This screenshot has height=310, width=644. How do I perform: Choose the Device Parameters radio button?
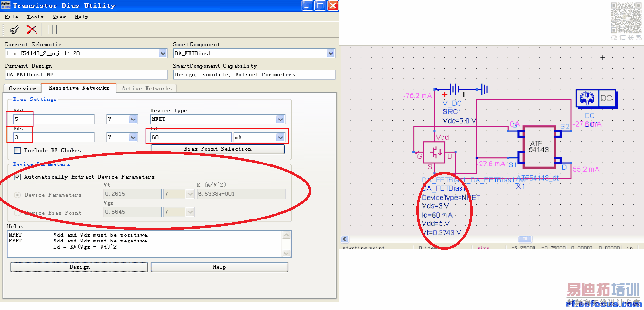[x=18, y=195]
